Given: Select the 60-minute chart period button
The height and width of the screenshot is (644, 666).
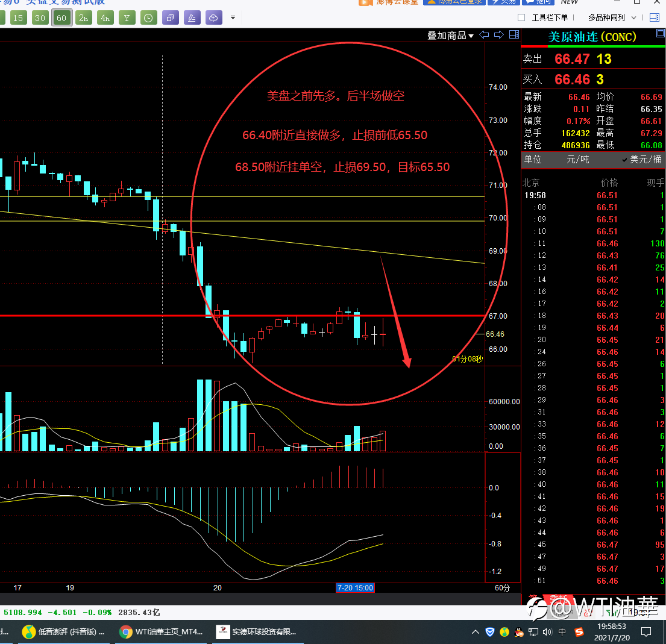Looking at the screenshot, I should tap(61, 18).
